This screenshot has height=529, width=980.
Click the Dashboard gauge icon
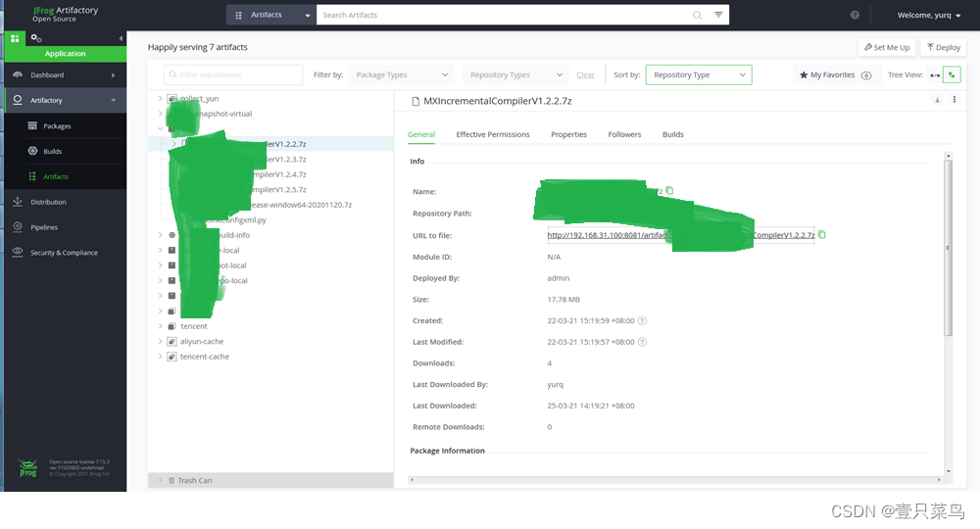coord(18,75)
